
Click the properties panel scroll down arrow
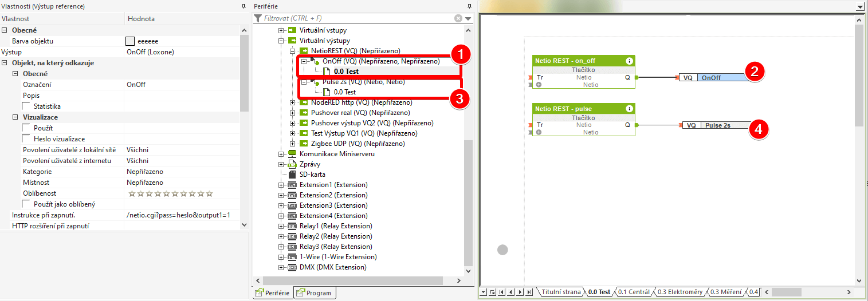(245, 225)
